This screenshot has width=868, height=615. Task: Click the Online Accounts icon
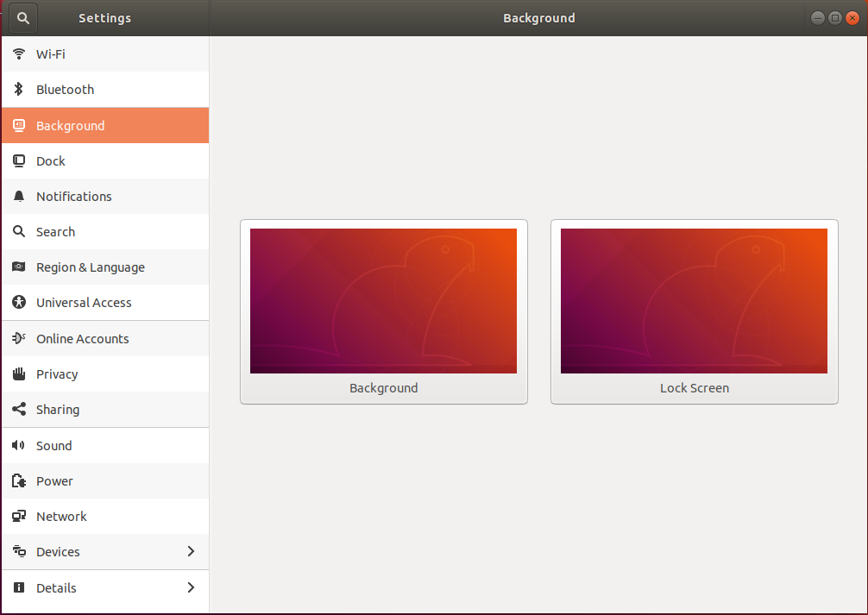click(x=19, y=338)
